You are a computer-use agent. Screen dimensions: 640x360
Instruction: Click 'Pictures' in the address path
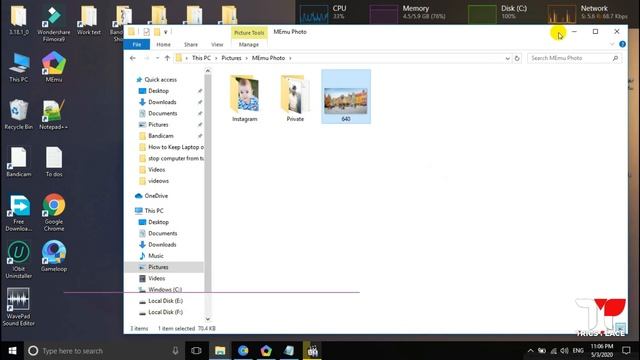(231, 58)
